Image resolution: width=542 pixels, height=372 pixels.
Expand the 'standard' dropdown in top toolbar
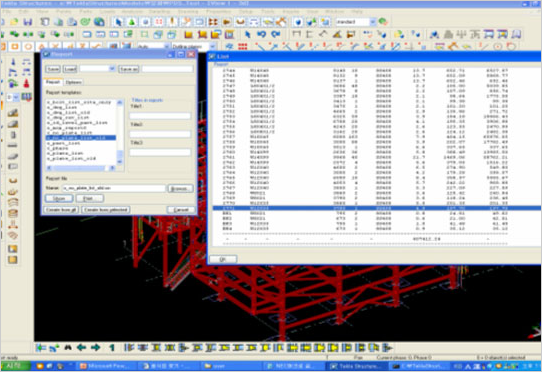point(373,22)
